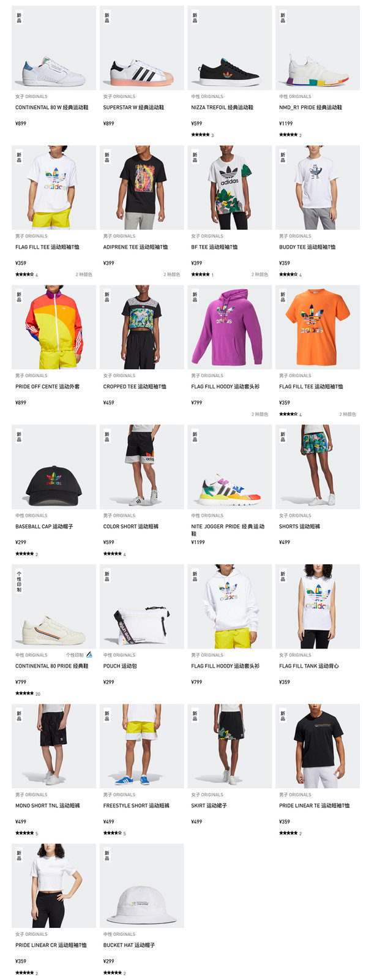Click the black Baseball Cap thumbnail

(x=54, y=467)
